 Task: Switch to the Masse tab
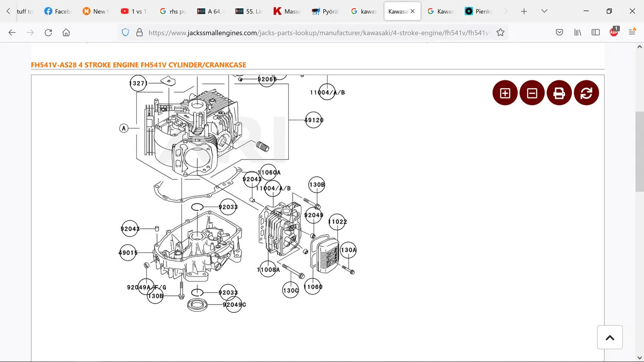(287, 11)
